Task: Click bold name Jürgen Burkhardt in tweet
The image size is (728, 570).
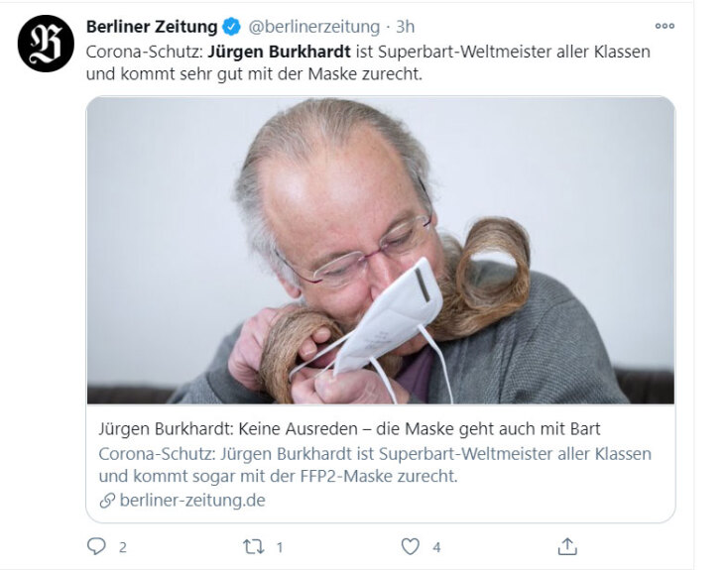Action: (279, 52)
